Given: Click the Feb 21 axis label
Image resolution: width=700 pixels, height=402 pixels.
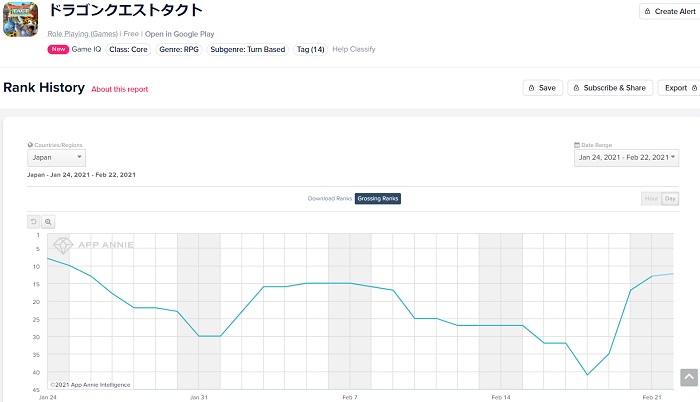Looking at the screenshot, I should click(x=652, y=397).
